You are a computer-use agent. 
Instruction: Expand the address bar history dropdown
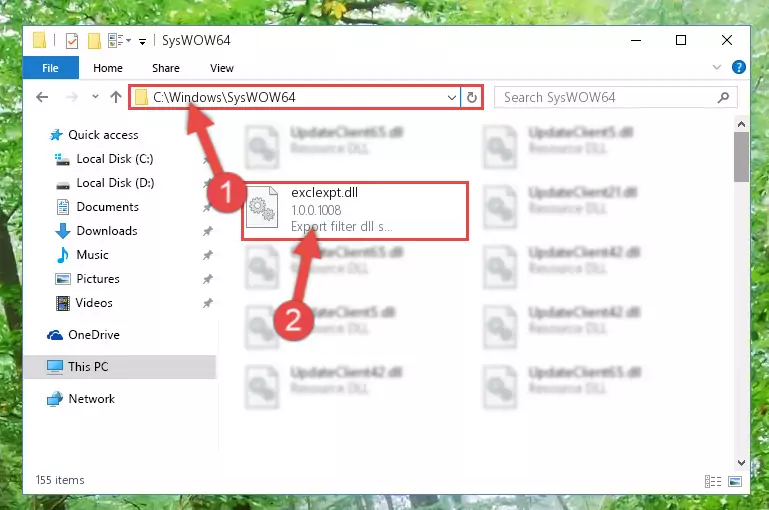pyautogui.click(x=452, y=97)
